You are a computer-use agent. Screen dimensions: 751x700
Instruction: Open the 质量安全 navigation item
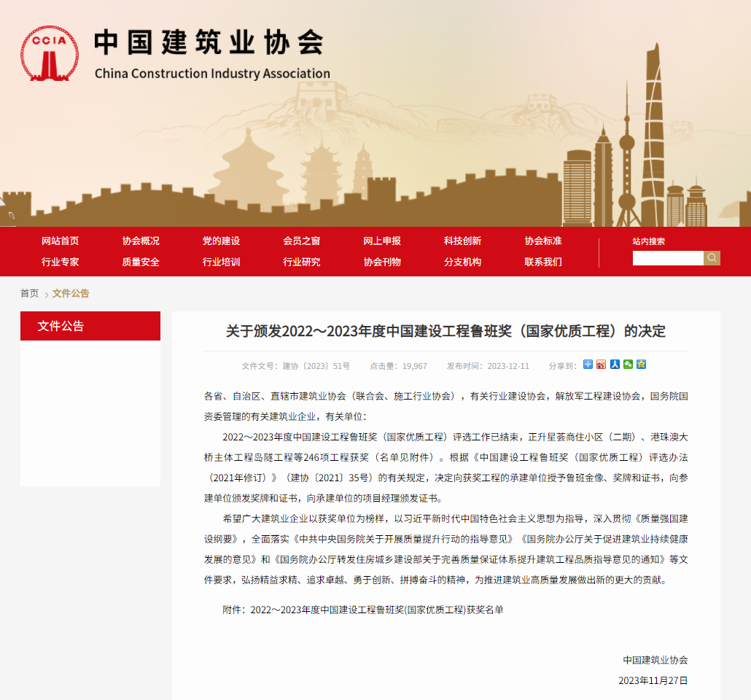tap(140, 262)
